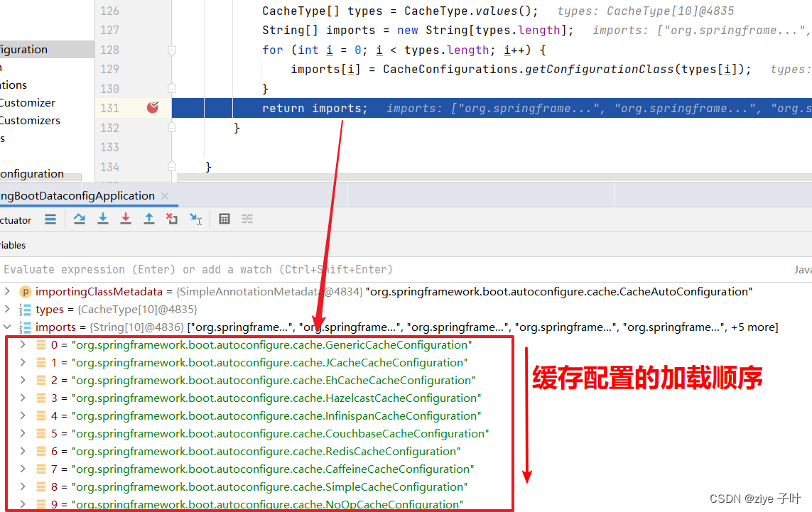Screen dimensions: 812x512
Task: Select the importingClassMetadata variable row
Action: (x=406, y=291)
